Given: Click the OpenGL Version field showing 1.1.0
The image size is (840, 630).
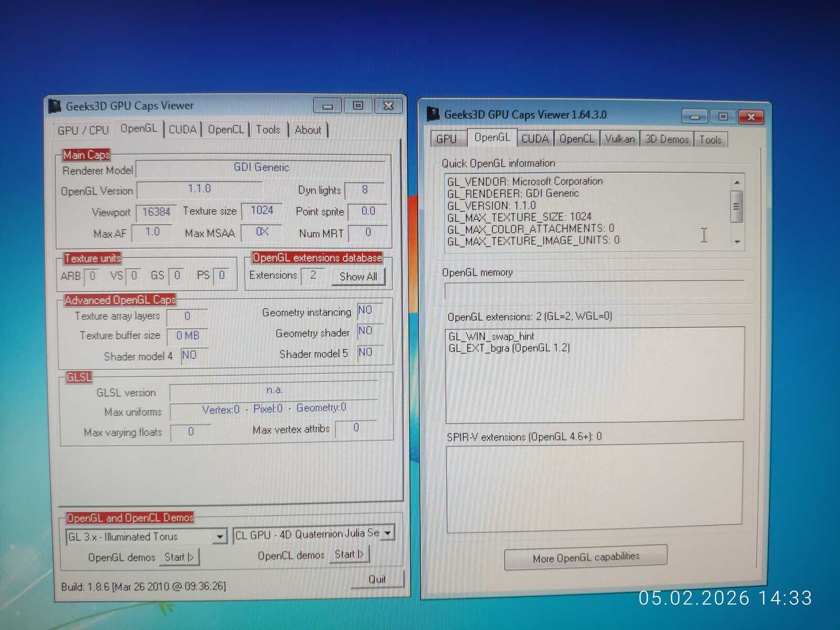Looking at the screenshot, I should pos(199,189).
